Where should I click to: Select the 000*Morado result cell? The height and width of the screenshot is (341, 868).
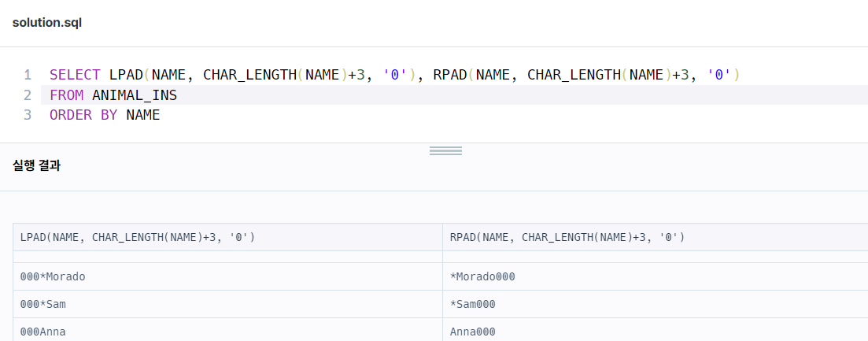click(228, 276)
